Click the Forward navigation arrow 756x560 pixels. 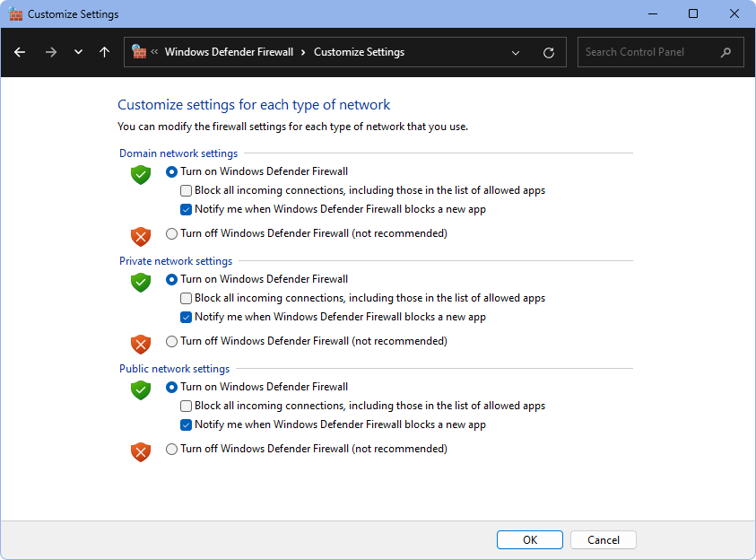point(50,52)
